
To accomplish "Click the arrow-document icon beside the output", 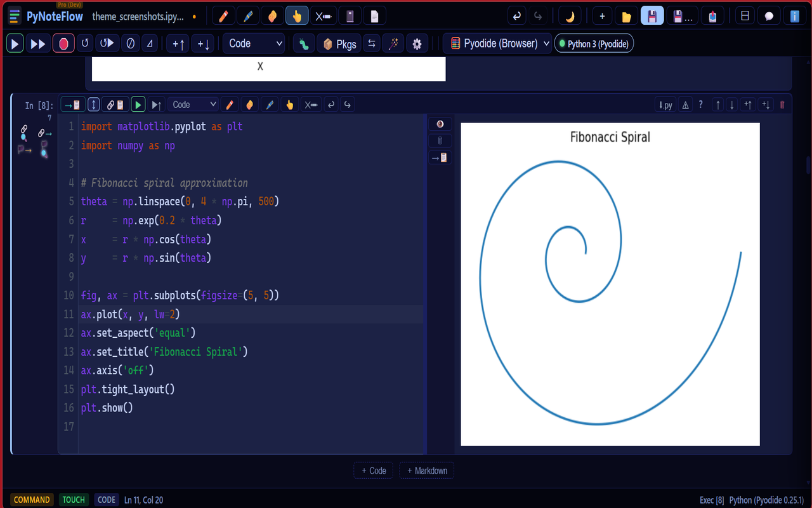I will click(440, 157).
